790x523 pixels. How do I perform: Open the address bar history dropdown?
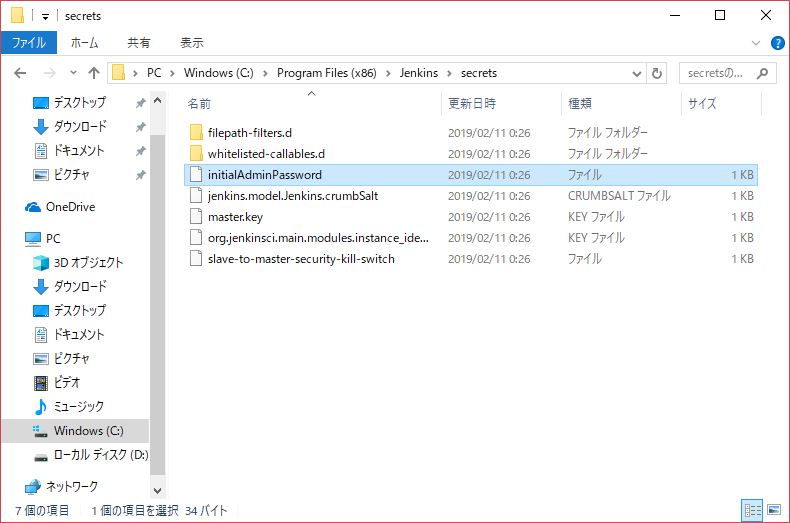click(x=636, y=73)
